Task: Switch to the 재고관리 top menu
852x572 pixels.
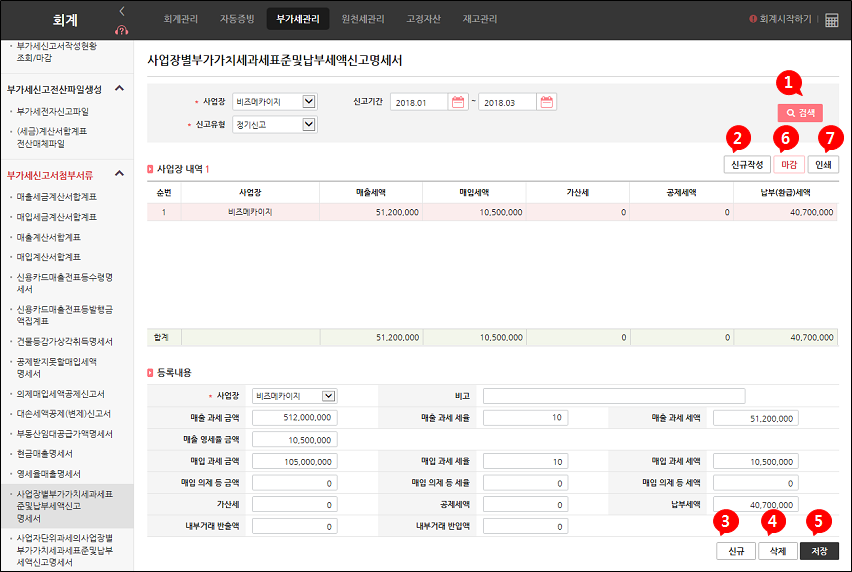Action: [x=480, y=19]
